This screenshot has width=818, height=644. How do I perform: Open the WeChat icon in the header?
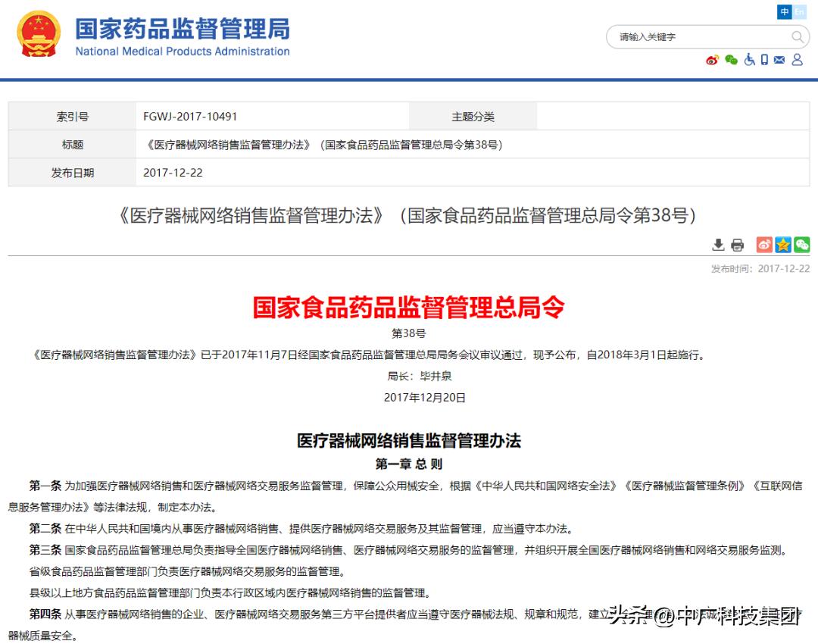(730, 59)
